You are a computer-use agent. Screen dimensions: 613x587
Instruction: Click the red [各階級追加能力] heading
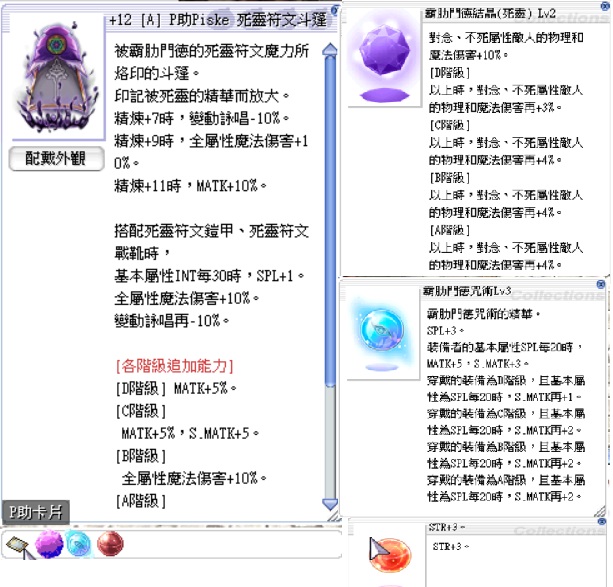click(174, 365)
